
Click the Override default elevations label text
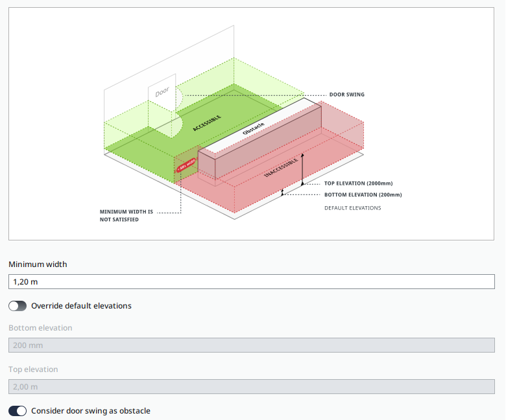click(81, 306)
